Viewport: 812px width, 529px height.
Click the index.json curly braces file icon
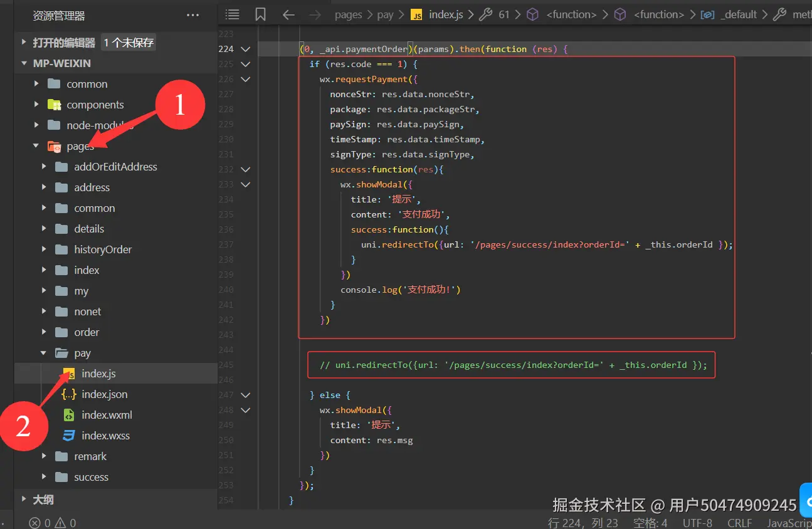point(69,394)
